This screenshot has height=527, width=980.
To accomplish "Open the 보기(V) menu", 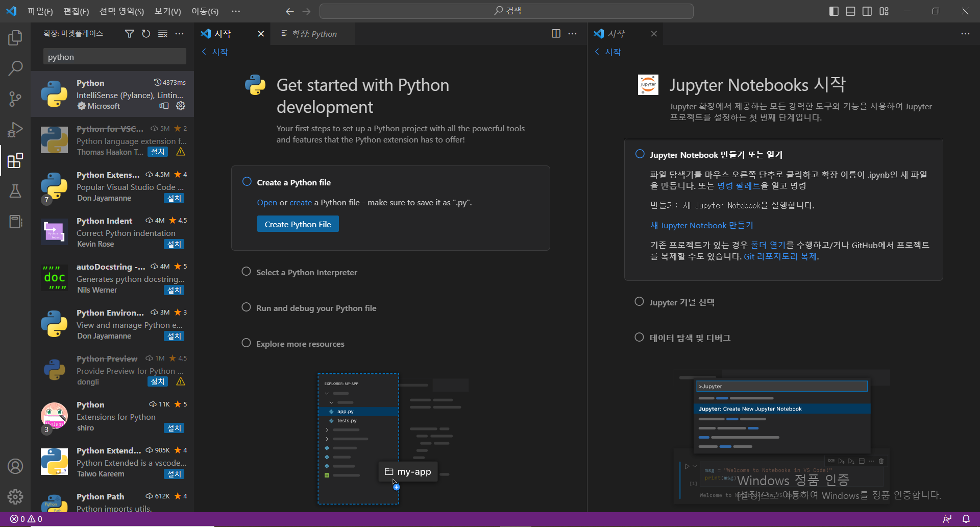I will [x=167, y=11].
